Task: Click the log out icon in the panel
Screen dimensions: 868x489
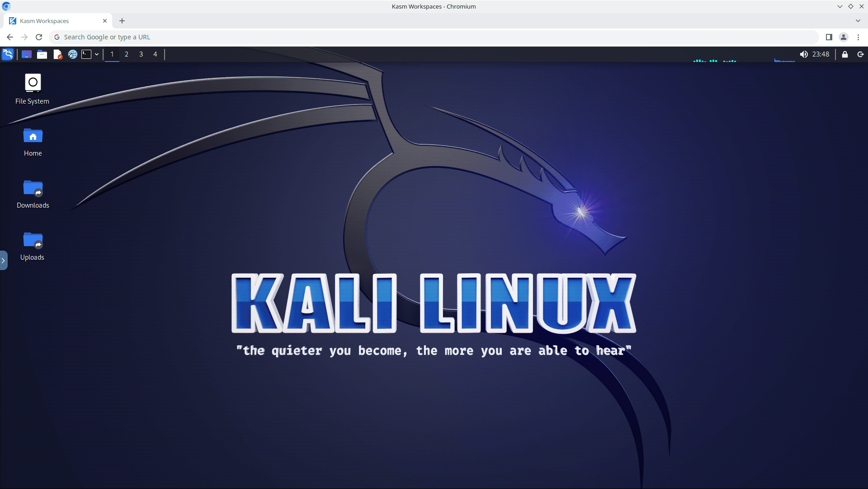Action: point(860,54)
